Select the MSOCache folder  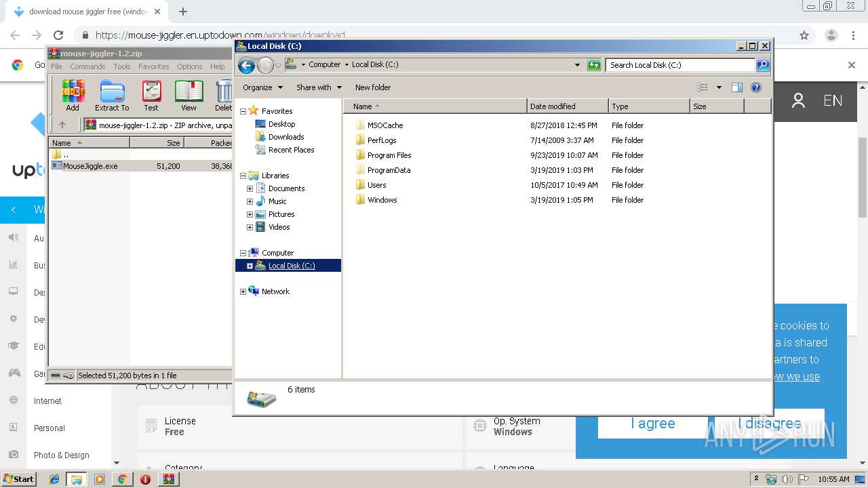tap(385, 125)
